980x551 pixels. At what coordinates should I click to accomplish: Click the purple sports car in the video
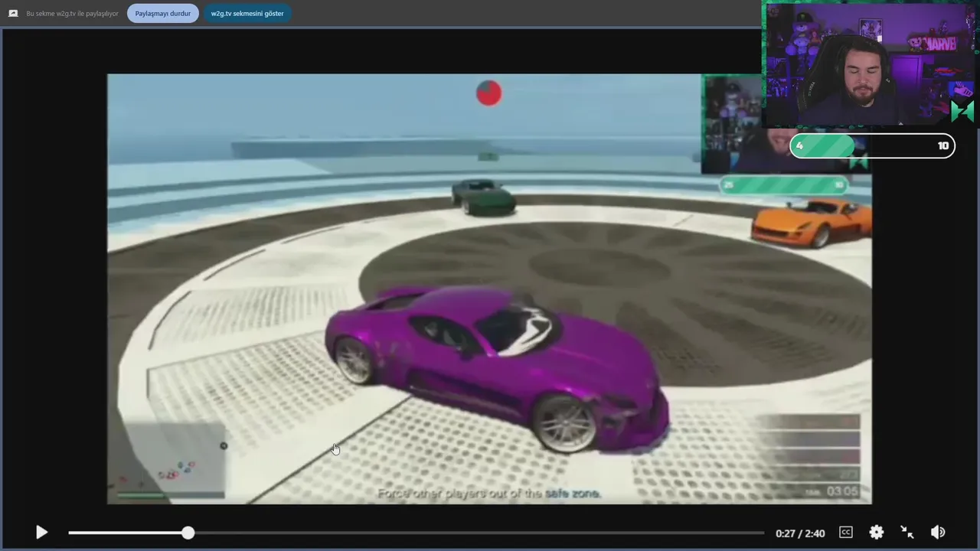tap(498, 369)
